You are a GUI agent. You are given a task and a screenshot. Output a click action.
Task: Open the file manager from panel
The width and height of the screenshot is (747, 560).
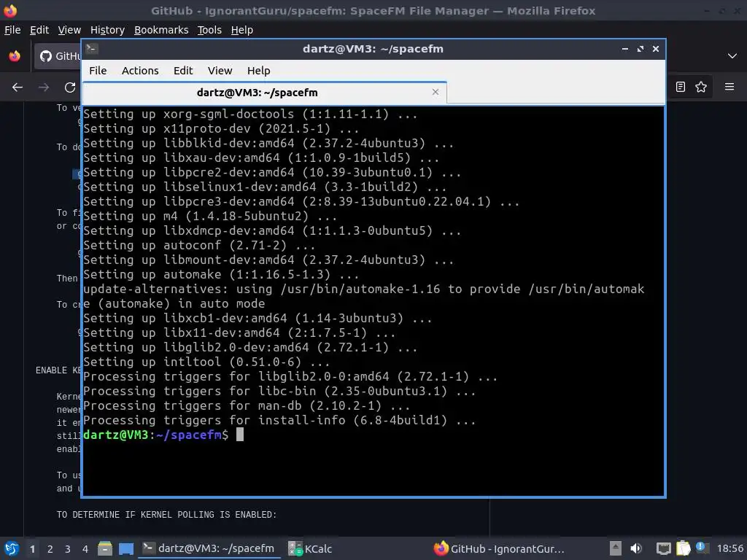point(105,548)
